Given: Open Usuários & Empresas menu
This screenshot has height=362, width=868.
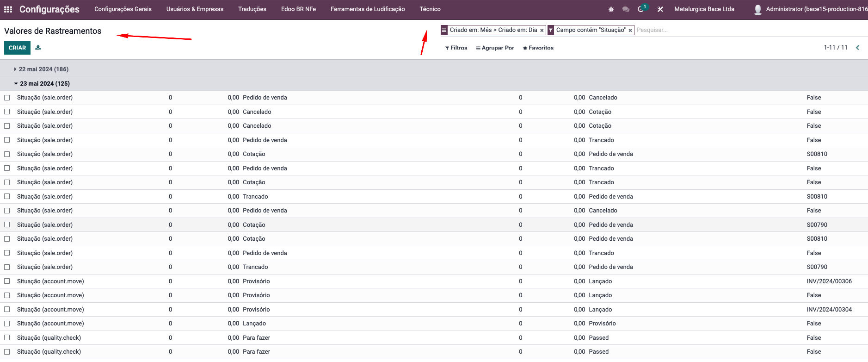Looking at the screenshot, I should tap(195, 9).
